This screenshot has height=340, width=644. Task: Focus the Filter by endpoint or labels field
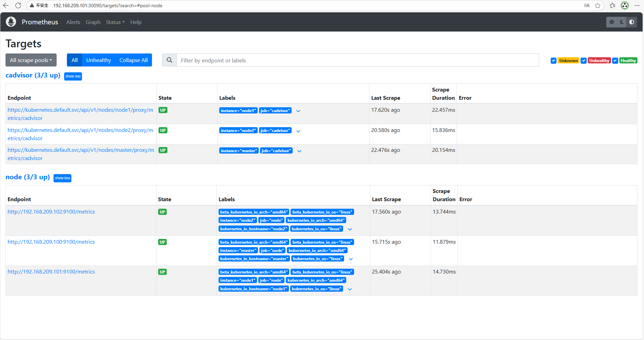tap(358, 60)
